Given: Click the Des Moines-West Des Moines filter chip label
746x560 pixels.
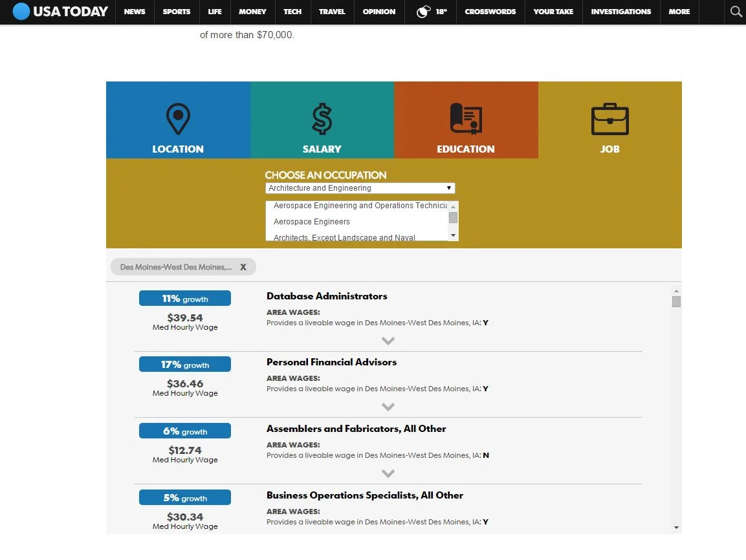Looking at the screenshot, I should (176, 267).
